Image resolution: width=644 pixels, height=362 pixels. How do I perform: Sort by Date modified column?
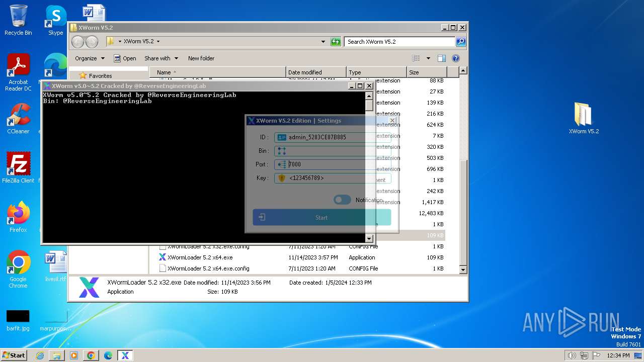[x=316, y=72]
